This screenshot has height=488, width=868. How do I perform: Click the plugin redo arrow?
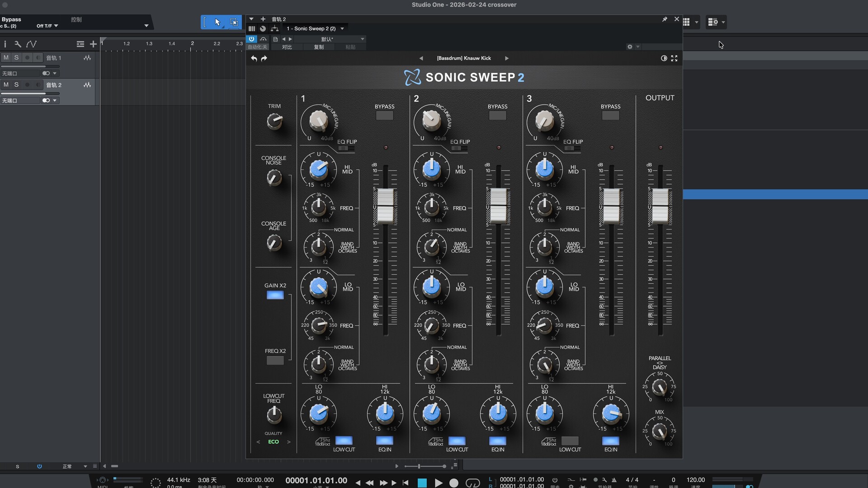pos(264,58)
